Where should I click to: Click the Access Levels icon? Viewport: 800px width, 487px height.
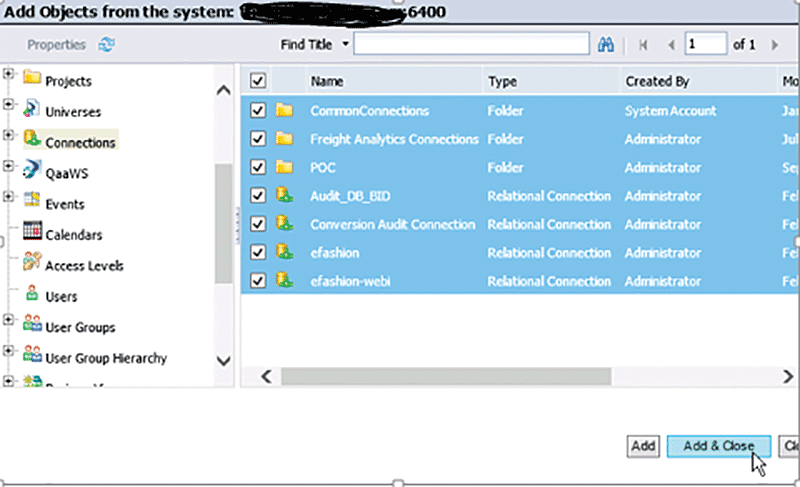pyautogui.click(x=31, y=264)
